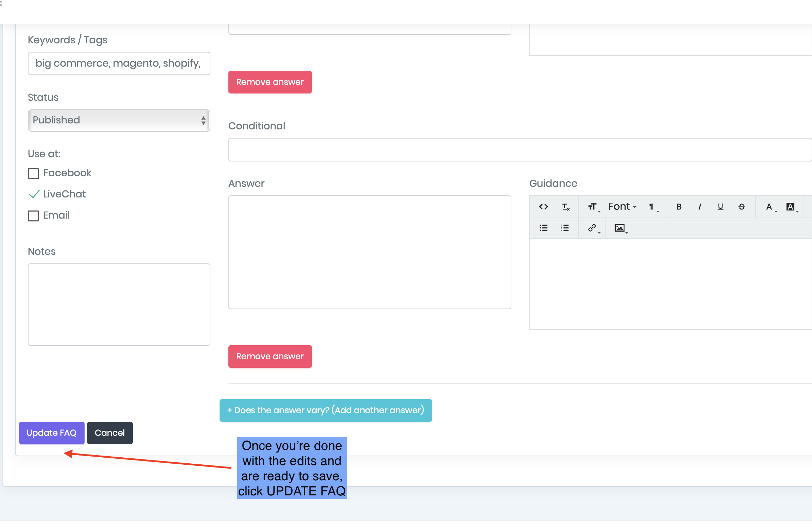Click Add another answer button
The width and height of the screenshot is (812, 531).
325,410
